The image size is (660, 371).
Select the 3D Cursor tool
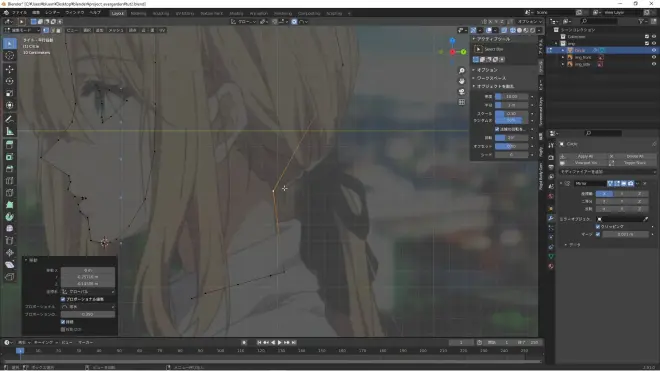coord(10,56)
